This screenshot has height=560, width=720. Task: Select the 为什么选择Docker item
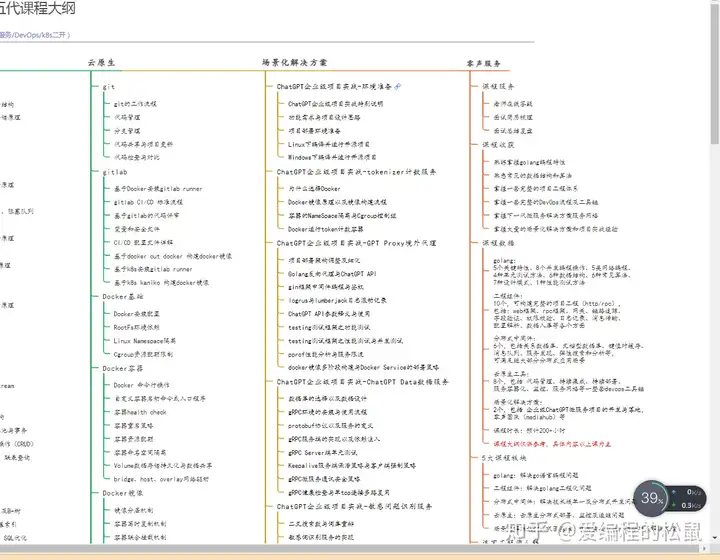pyautogui.click(x=314, y=189)
